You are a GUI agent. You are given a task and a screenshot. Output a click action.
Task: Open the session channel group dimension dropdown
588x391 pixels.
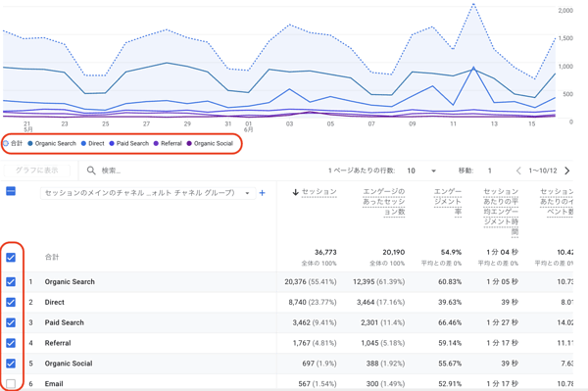pos(148,193)
